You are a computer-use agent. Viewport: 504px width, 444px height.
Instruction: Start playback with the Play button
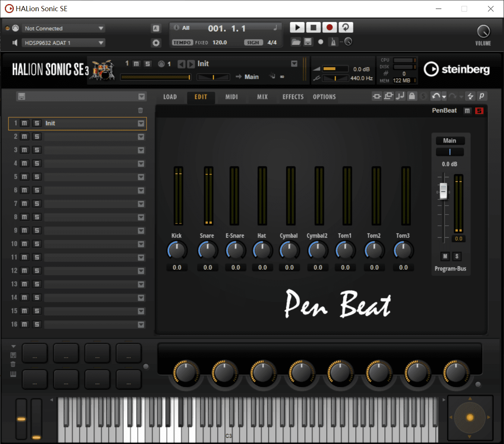coord(297,28)
